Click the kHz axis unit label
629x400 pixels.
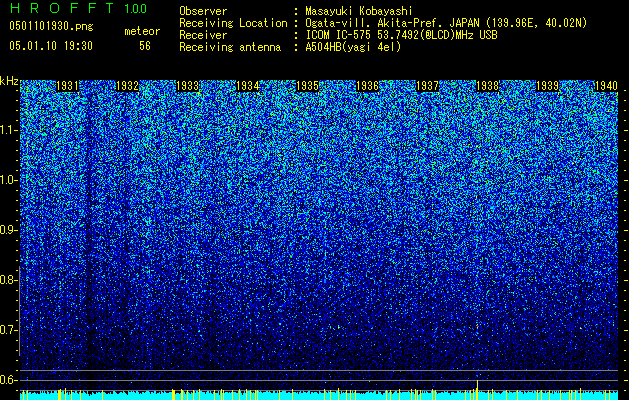[9, 81]
